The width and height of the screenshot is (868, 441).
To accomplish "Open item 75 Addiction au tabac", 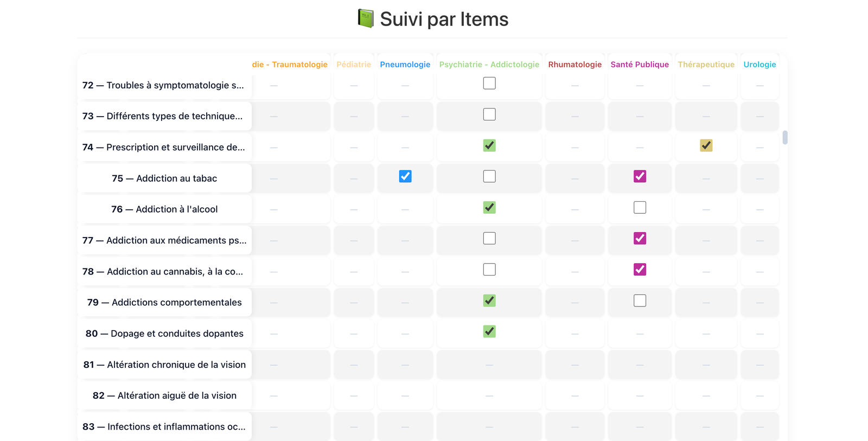I will pyautogui.click(x=164, y=178).
